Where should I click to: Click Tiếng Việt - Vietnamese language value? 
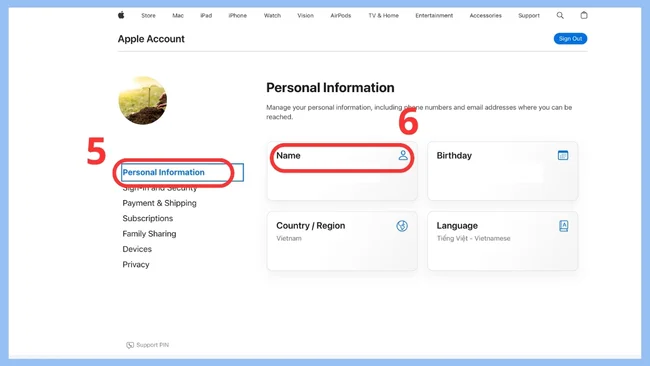point(473,238)
